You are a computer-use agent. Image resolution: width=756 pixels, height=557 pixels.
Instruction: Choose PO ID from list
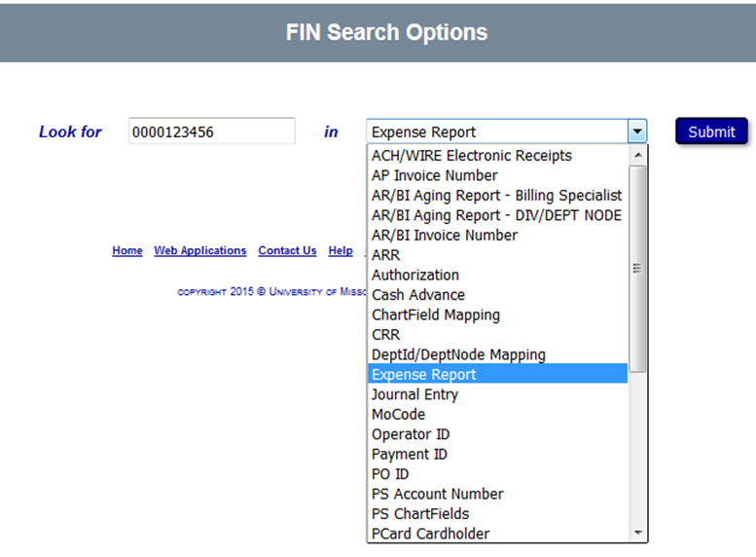(497, 474)
